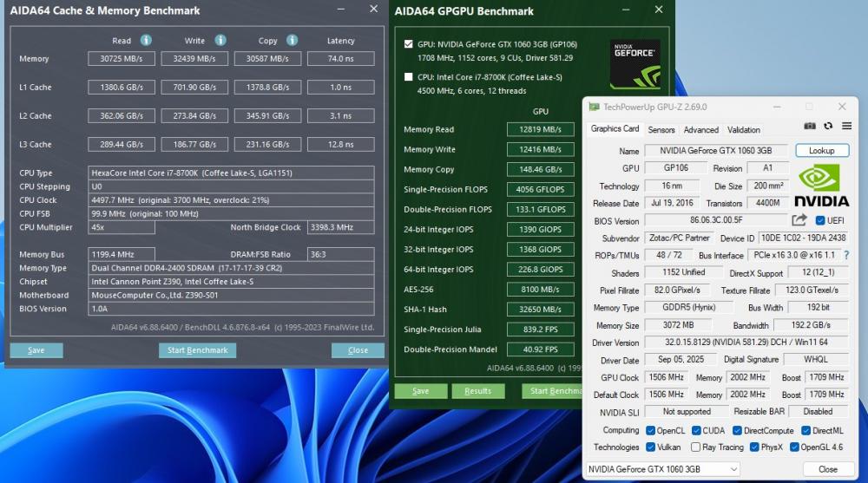Click the NVIDIA logo in GPU-Z
868x483 pixels.
pyautogui.click(x=821, y=186)
